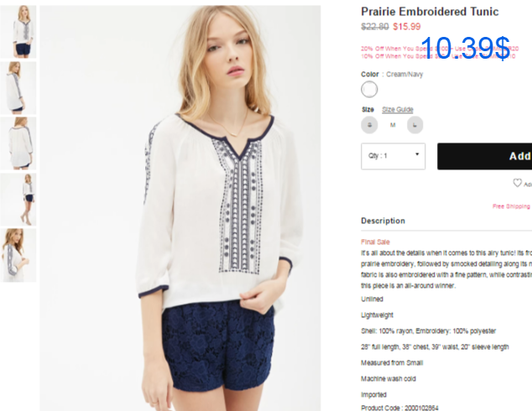View third thumbnail showing back view
This screenshot has width=532, height=411.
(x=18, y=143)
